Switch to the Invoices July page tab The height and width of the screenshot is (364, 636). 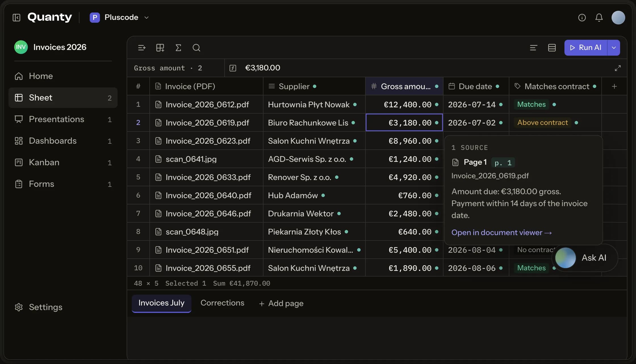(x=161, y=303)
